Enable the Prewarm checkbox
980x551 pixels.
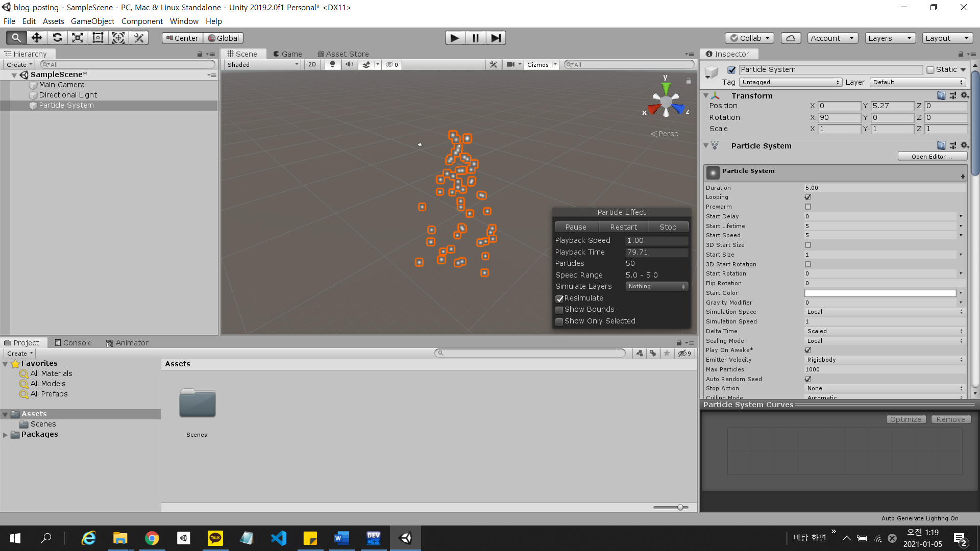click(x=807, y=207)
